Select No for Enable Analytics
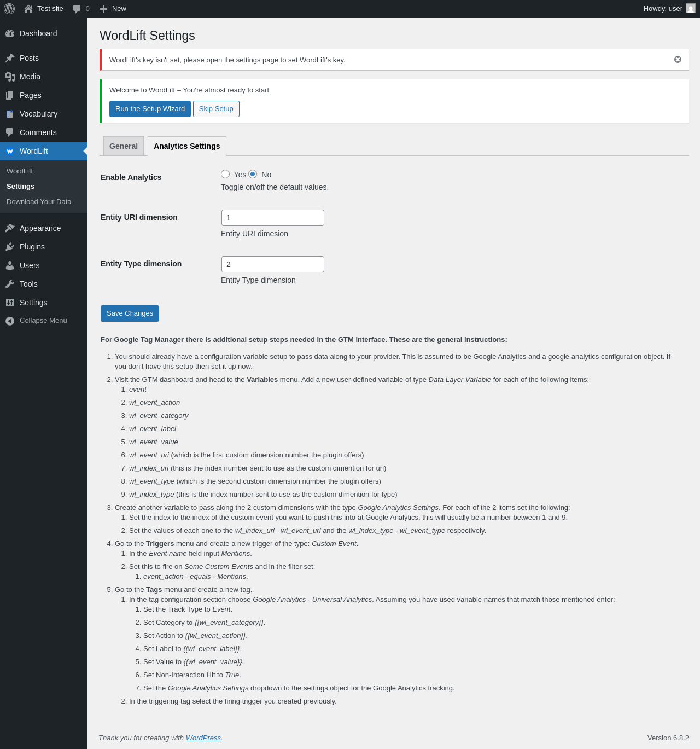Screen dimensions: 700x749 (x=253, y=174)
